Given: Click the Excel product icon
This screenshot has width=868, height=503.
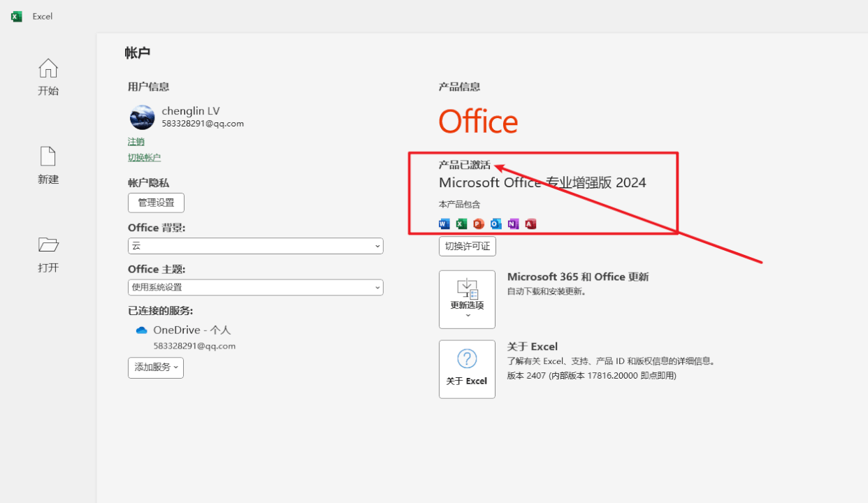Looking at the screenshot, I should click(461, 224).
